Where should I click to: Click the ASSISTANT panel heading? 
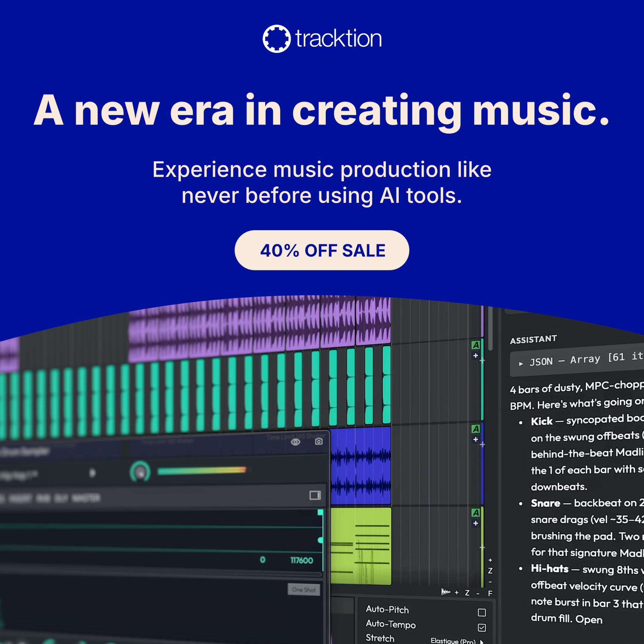pos(533,339)
